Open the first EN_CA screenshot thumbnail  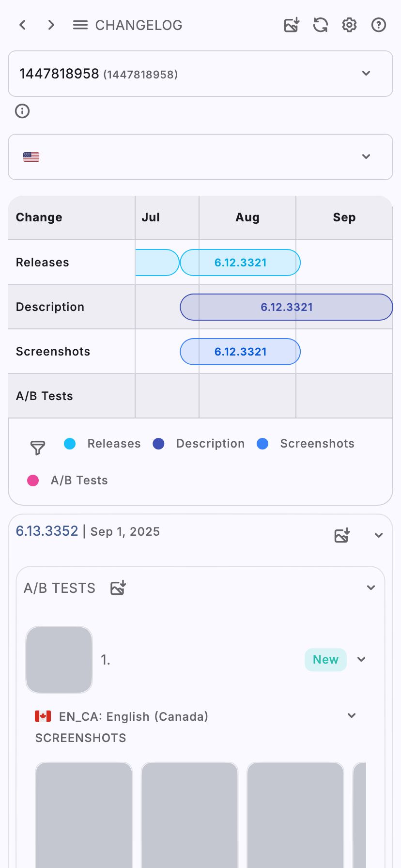pos(84,815)
